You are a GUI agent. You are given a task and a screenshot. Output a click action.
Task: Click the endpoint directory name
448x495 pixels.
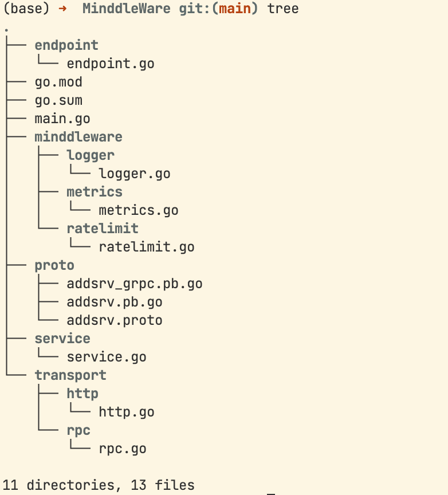point(66,46)
